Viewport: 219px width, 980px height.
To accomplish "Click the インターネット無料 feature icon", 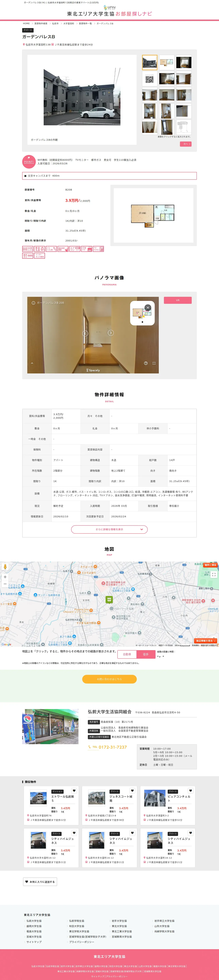I will coord(40,256).
